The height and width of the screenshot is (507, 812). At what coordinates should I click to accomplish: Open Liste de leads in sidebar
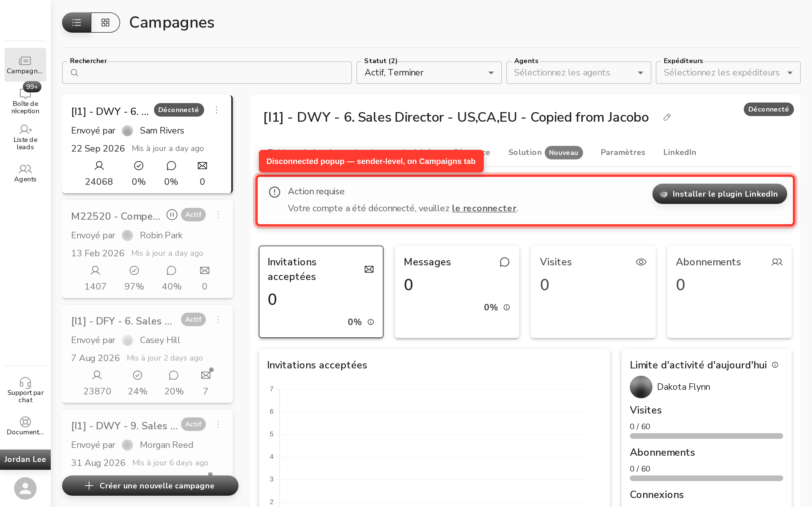tap(25, 137)
